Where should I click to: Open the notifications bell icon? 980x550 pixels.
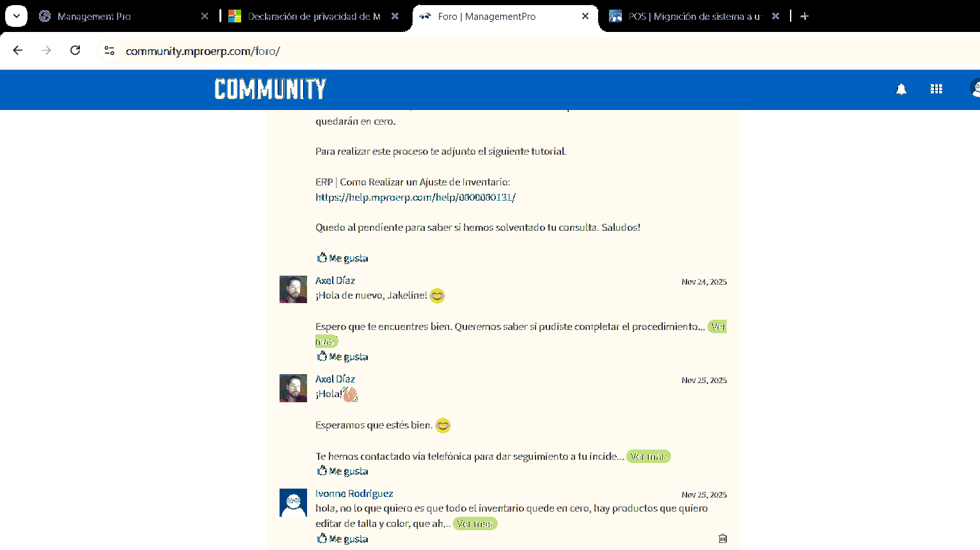click(x=901, y=90)
